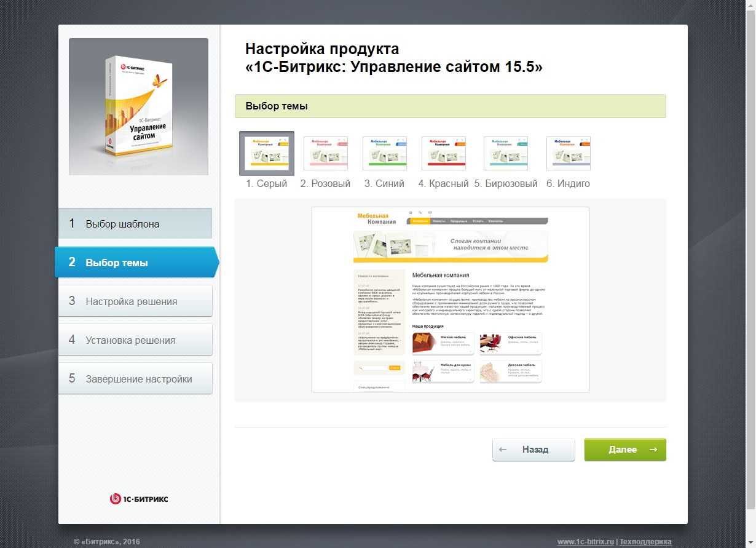This screenshot has width=756, height=548.
Task: Click the large theme preview image
Action: [x=450, y=300]
